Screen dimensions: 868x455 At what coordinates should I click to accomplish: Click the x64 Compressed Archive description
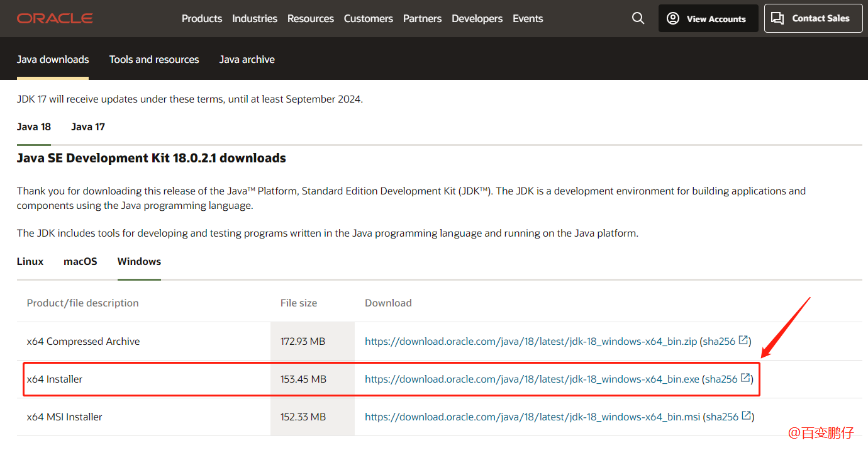83,342
